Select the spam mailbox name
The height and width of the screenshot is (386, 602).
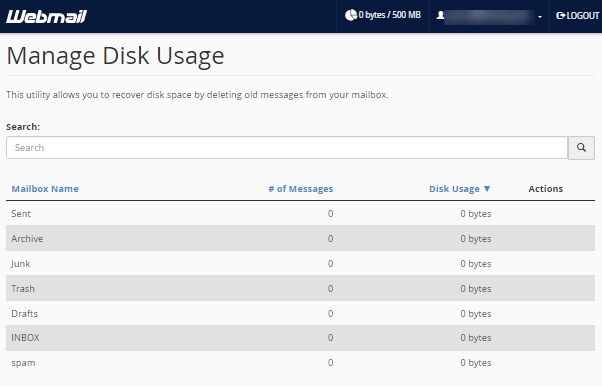click(x=23, y=363)
